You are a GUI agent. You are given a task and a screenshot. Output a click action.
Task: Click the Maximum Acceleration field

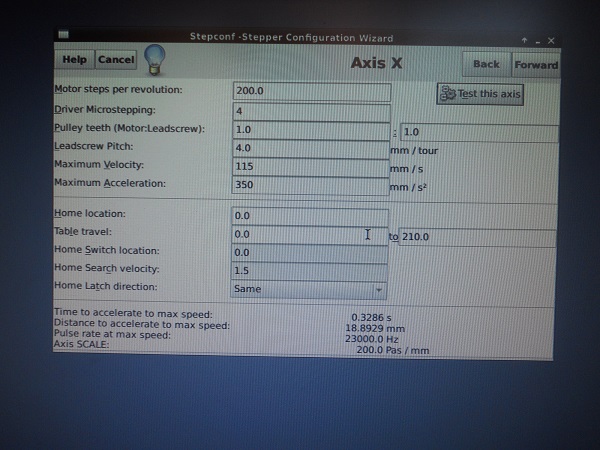click(310, 185)
